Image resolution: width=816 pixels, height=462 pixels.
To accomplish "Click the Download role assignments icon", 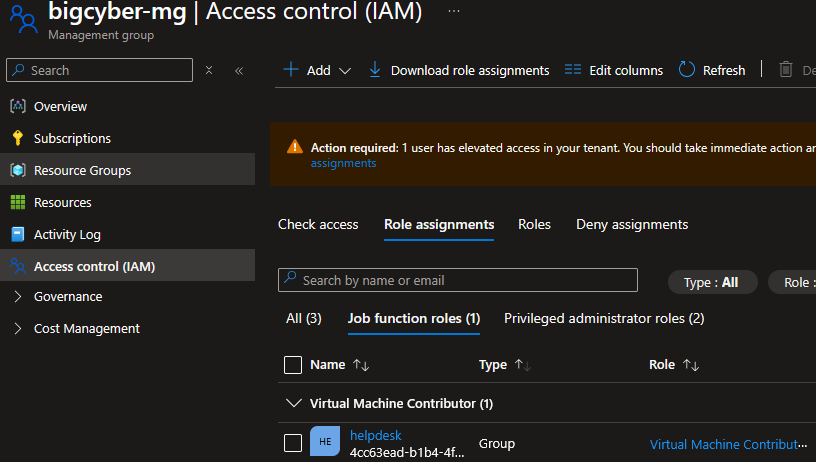I will [375, 70].
